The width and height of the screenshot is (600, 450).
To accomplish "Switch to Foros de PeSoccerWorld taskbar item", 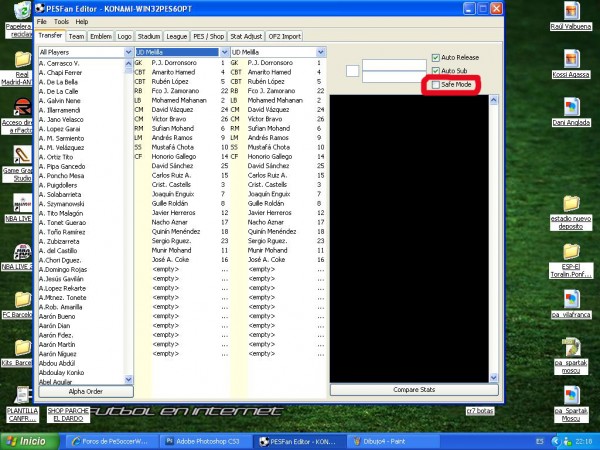I will coord(111,441).
